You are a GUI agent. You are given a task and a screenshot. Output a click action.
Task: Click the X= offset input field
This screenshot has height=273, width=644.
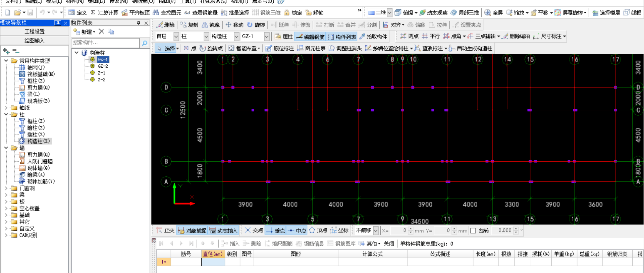click(399, 230)
